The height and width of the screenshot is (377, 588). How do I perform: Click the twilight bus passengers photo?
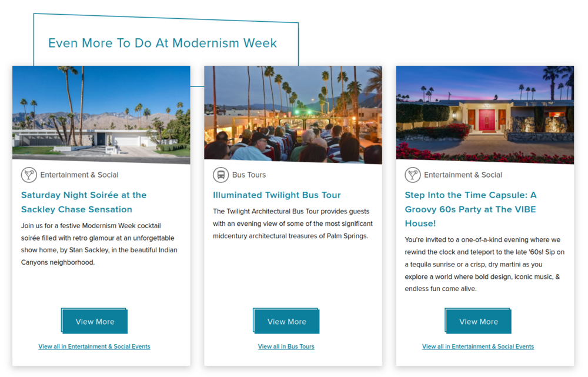293,114
